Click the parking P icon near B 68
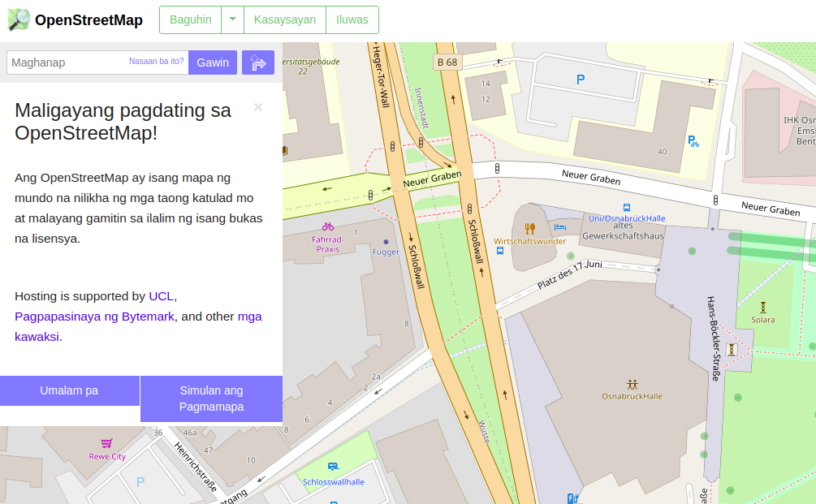Image resolution: width=816 pixels, height=504 pixels. pyautogui.click(x=581, y=80)
